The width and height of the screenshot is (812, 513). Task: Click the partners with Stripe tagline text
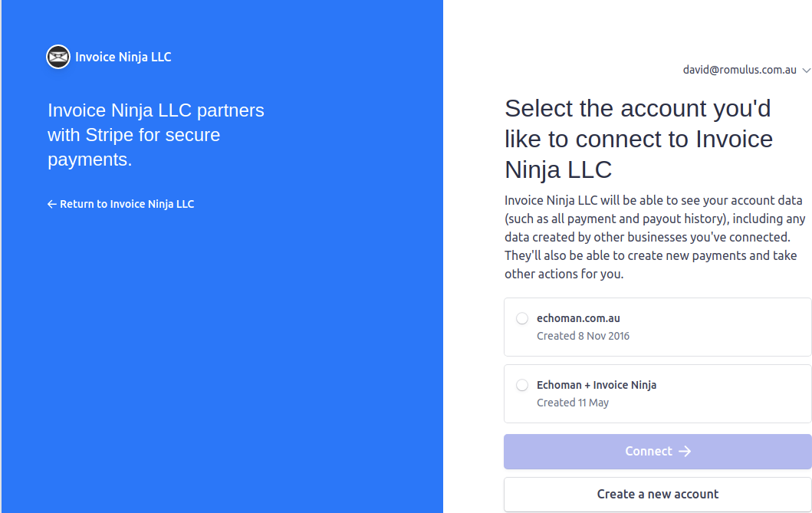(156, 135)
